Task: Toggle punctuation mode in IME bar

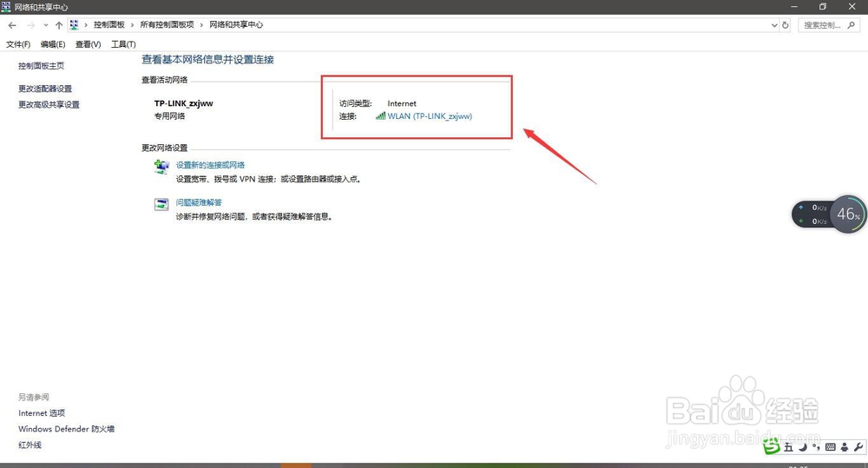Action: (816, 447)
